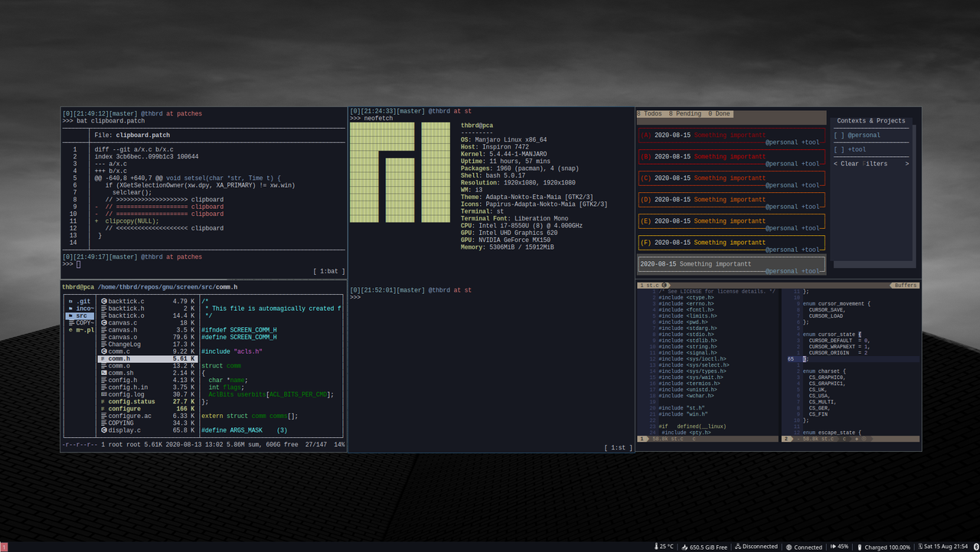Click the file icon beside backtick.o
The height and width of the screenshot is (552, 980).
click(103, 315)
